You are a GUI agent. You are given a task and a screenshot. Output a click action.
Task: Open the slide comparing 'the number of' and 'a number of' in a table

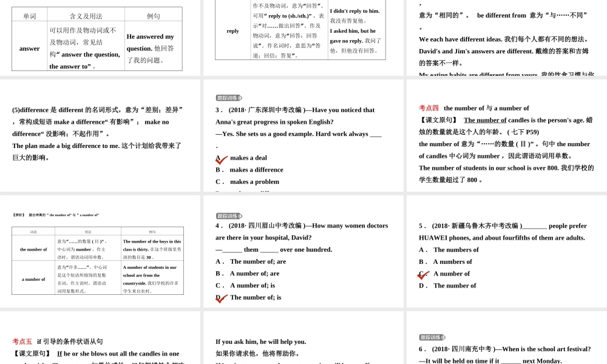point(100,251)
